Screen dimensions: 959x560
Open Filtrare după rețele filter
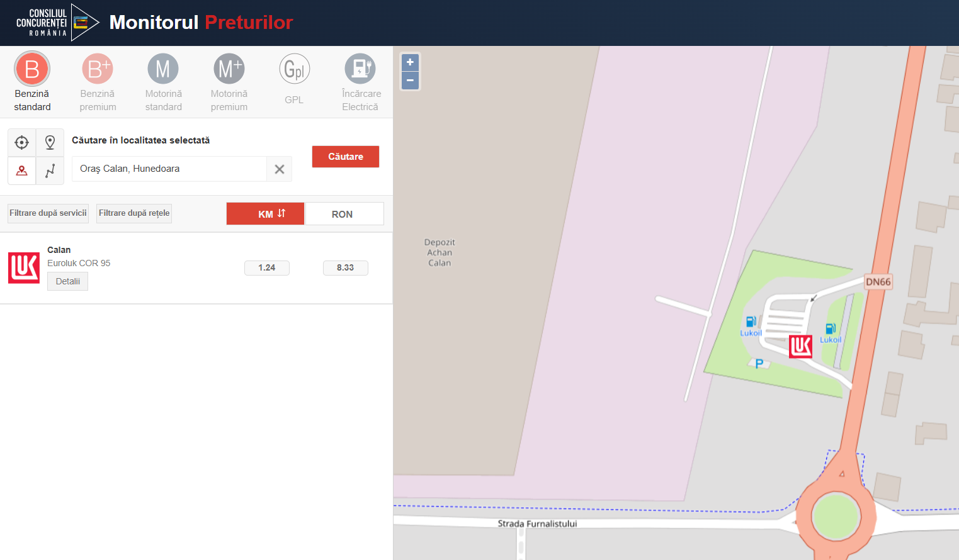coord(134,213)
